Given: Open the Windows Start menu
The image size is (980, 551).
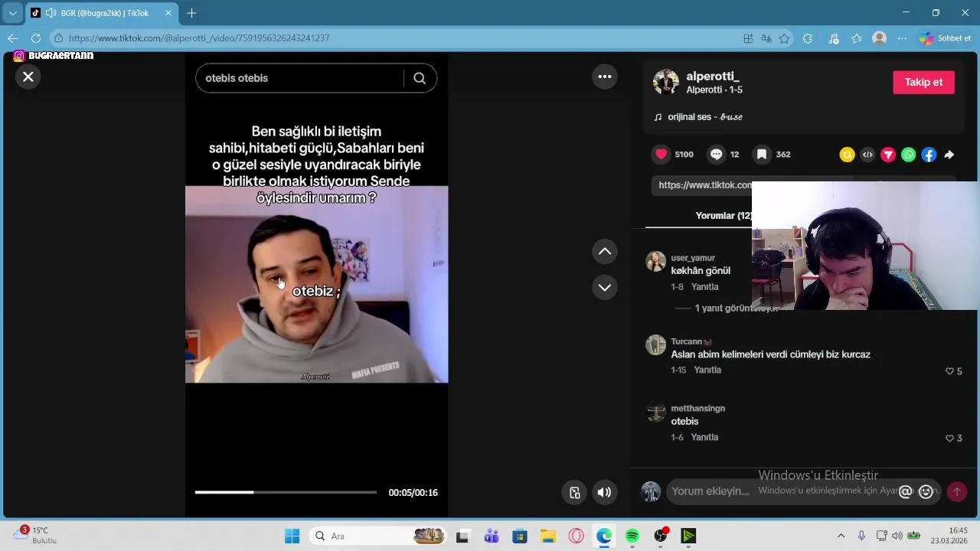Looking at the screenshot, I should tap(292, 536).
